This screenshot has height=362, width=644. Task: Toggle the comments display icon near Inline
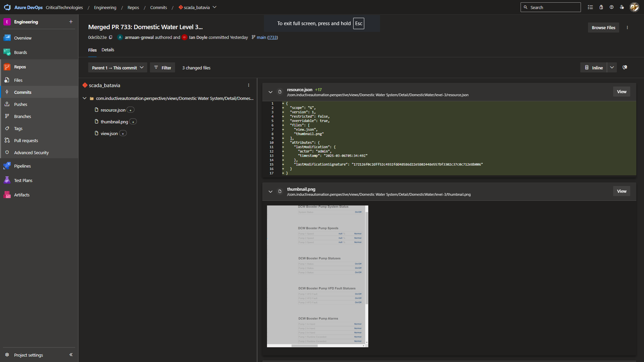(625, 67)
